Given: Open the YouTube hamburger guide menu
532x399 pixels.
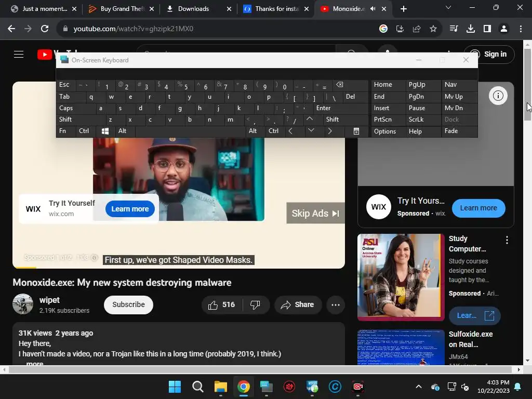Looking at the screenshot, I should 19,54.
